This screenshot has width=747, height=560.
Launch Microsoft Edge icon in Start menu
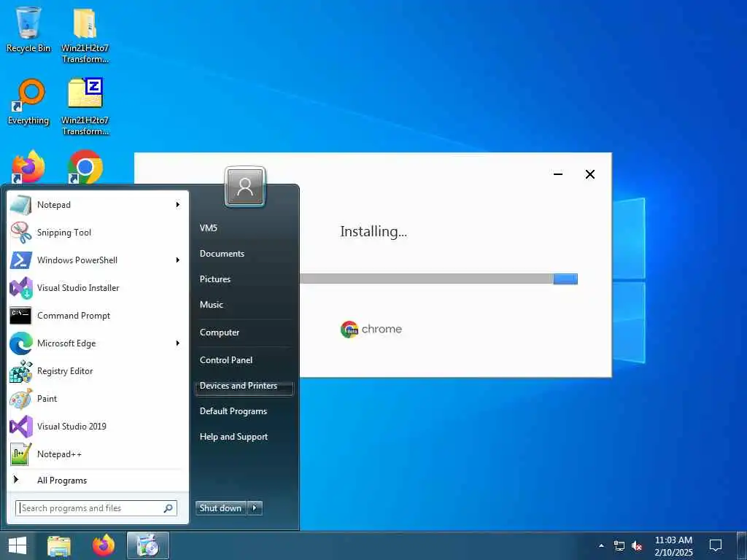21,343
